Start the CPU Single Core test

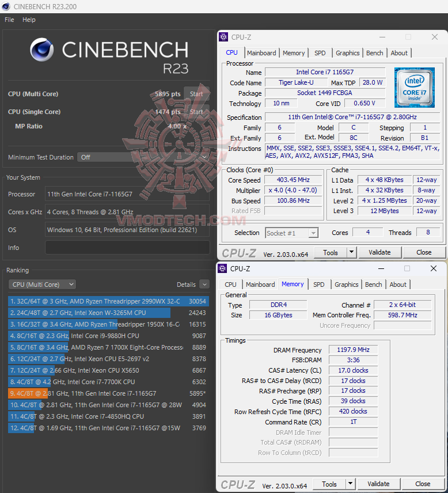pyautogui.click(x=196, y=112)
